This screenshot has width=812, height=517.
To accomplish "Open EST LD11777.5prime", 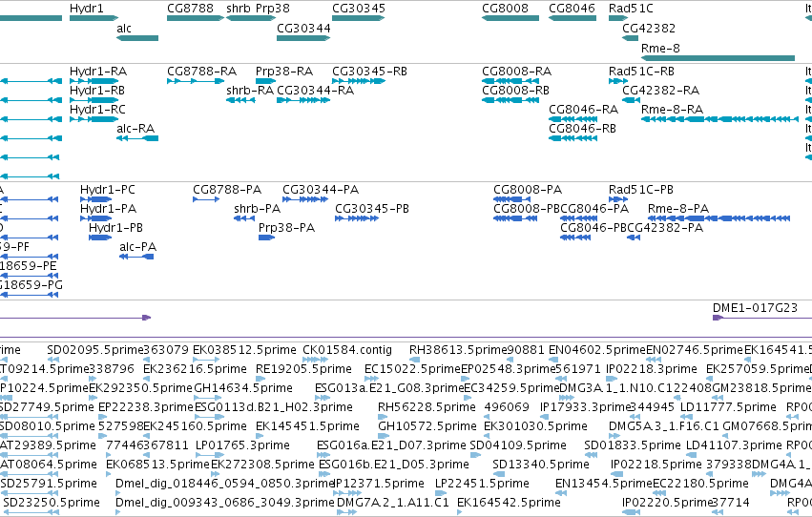I will [728, 407].
